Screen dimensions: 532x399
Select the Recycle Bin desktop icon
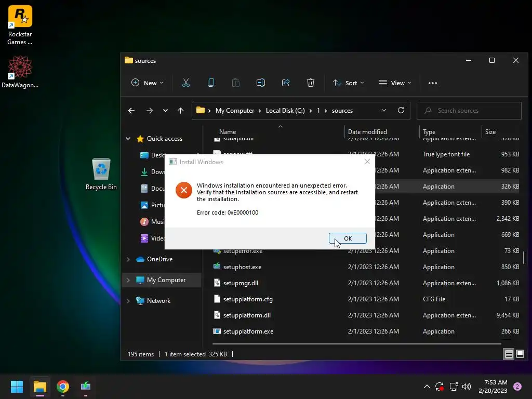(x=101, y=174)
